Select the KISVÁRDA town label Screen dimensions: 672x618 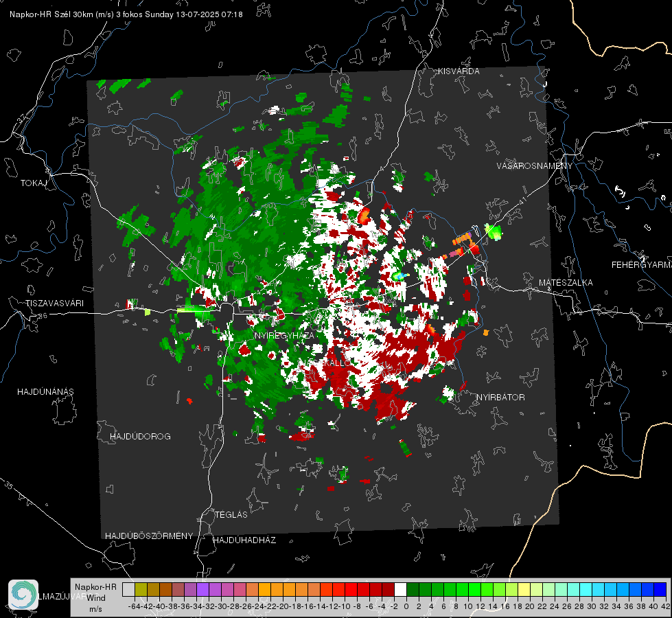[459, 71]
